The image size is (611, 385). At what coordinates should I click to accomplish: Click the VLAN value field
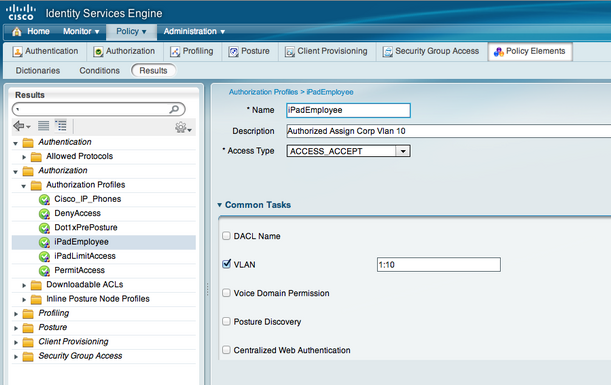pos(439,265)
